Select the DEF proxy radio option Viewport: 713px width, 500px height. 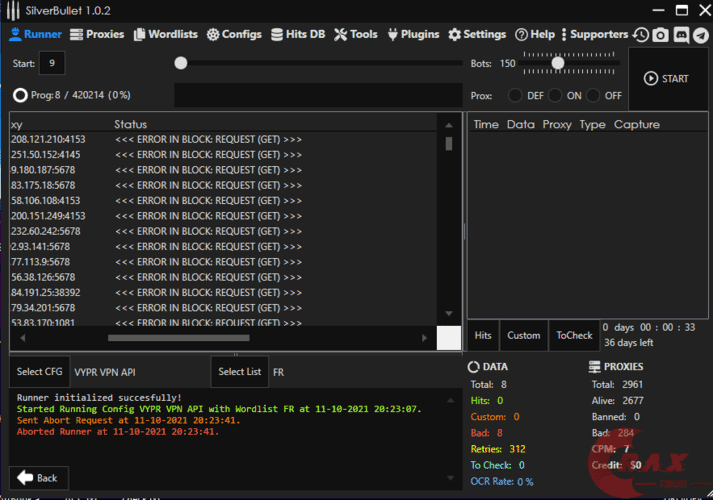click(x=516, y=96)
